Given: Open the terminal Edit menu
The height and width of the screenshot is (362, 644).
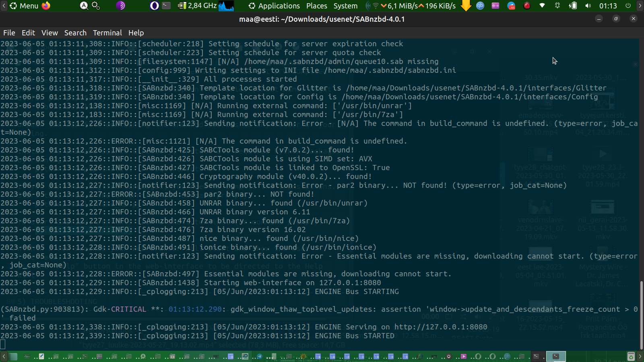Looking at the screenshot, I should point(28,33).
